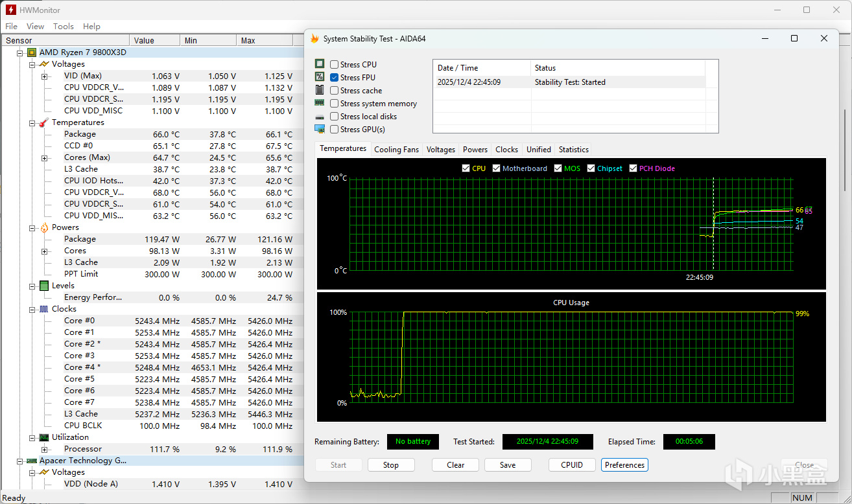Click the cache chip icon beside Stress cache
This screenshot has width=852, height=504.
click(x=320, y=90)
